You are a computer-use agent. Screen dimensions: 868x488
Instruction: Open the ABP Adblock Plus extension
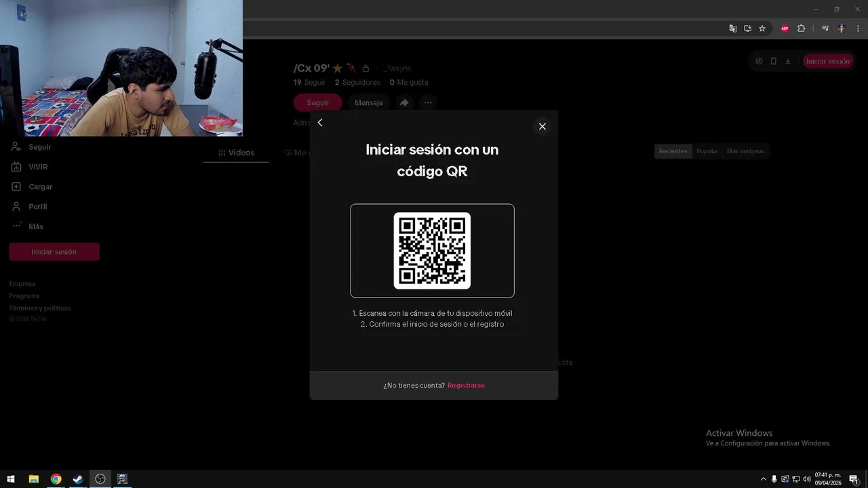(785, 28)
